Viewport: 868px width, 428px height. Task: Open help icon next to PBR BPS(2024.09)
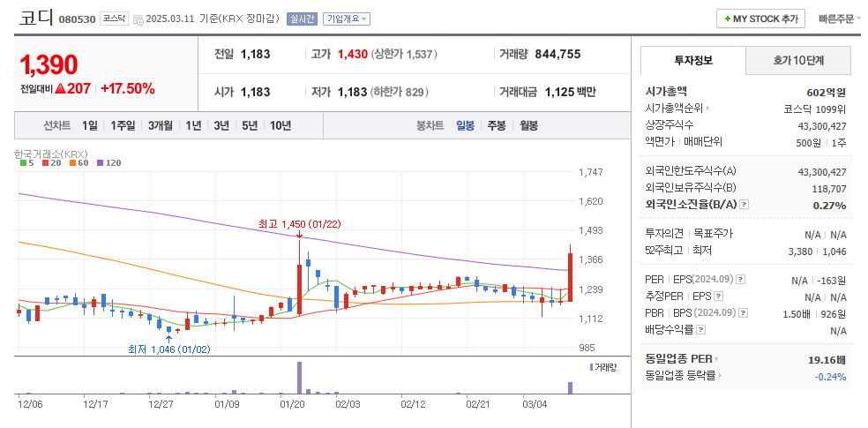pos(743,312)
